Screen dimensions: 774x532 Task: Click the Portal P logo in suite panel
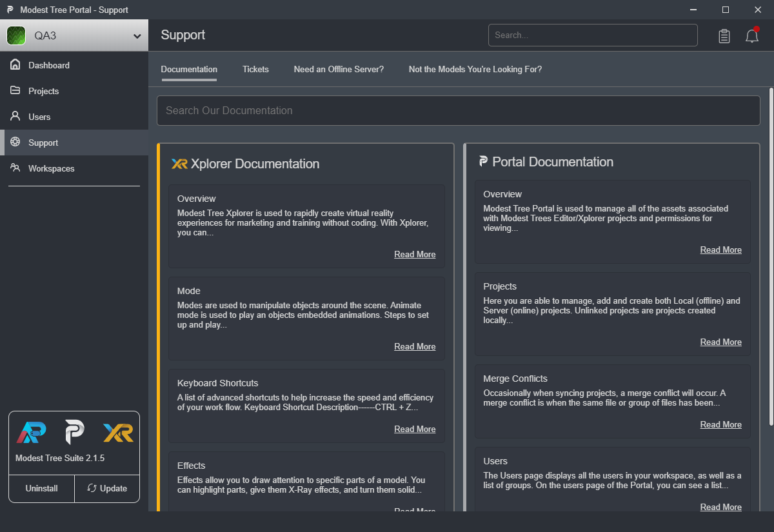point(75,433)
